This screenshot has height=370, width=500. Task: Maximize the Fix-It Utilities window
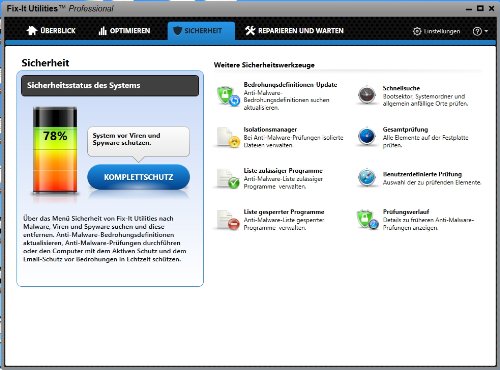point(480,8)
